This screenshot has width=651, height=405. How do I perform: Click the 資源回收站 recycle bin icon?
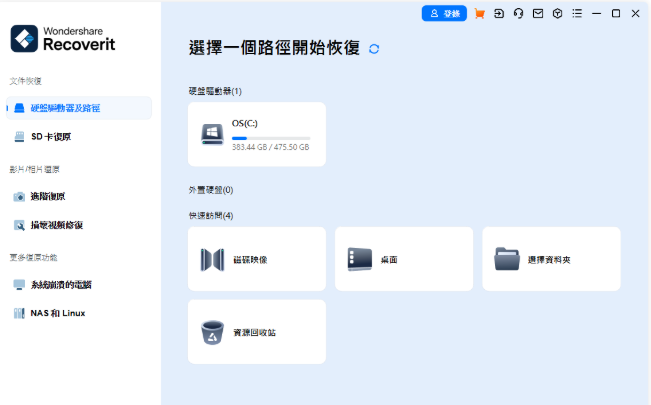(x=212, y=332)
